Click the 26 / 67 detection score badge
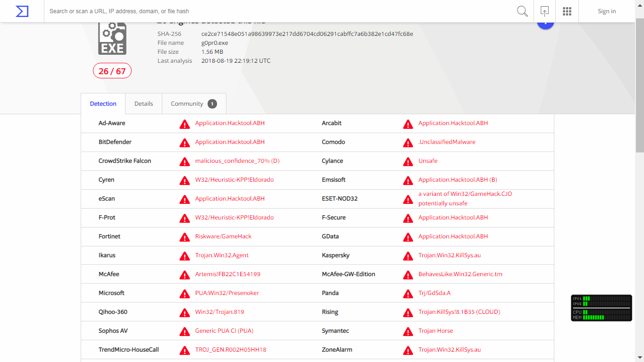 pos(112,71)
